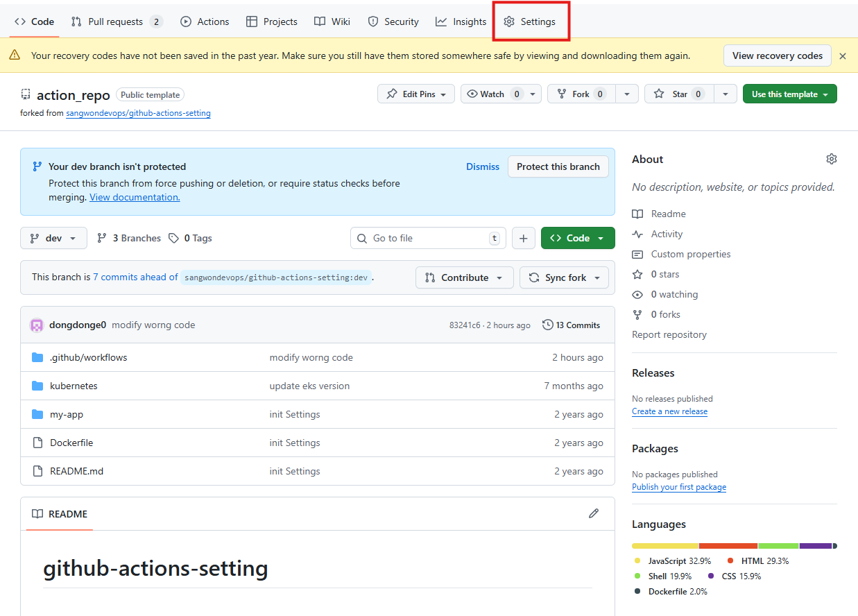Expand the Star lists caret

[726, 94]
